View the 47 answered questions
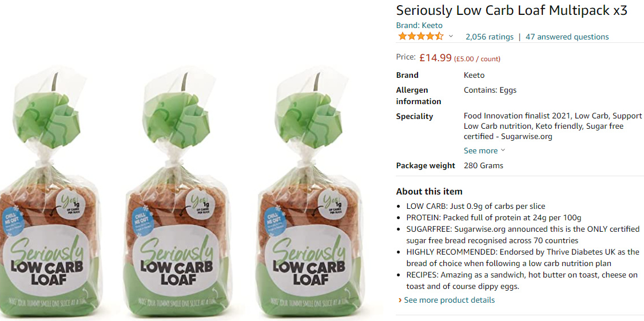This screenshot has width=644, height=321. (567, 37)
